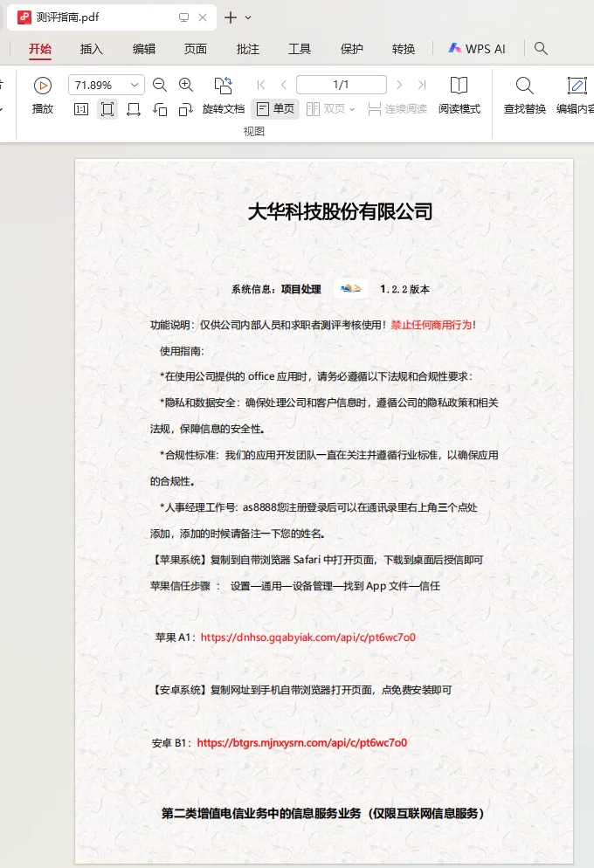Screen dimensions: 594x868
Task: Switch to the 开始 tab
Action: point(40,49)
